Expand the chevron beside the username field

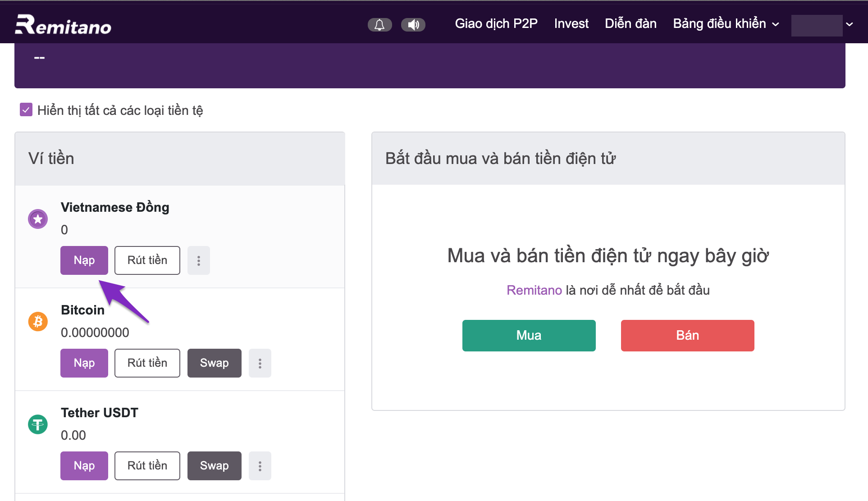coord(850,25)
